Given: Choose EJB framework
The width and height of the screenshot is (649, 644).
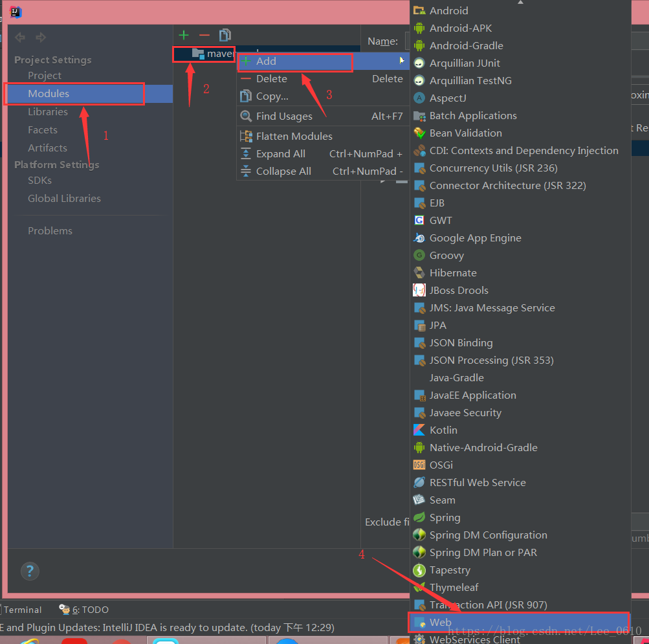Looking at the screenshot, I should (x=520, y=203).
